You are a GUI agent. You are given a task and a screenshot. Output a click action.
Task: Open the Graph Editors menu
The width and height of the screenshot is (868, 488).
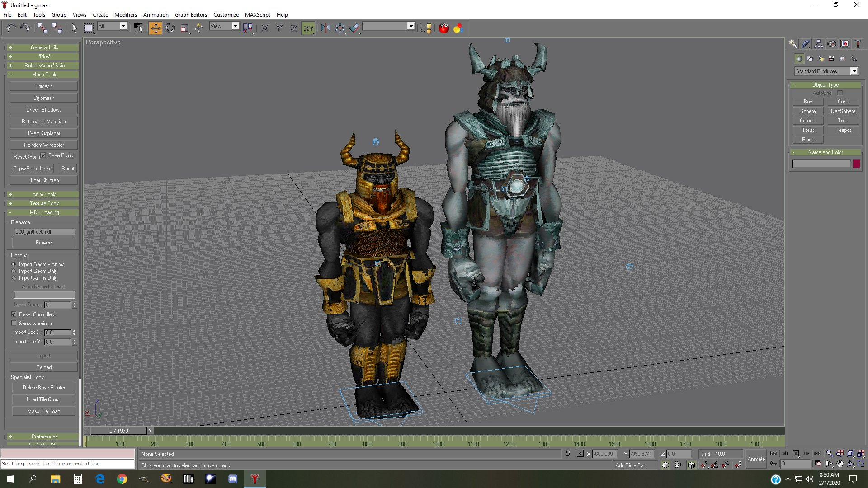pyautogui.click(x=191, y=14)
